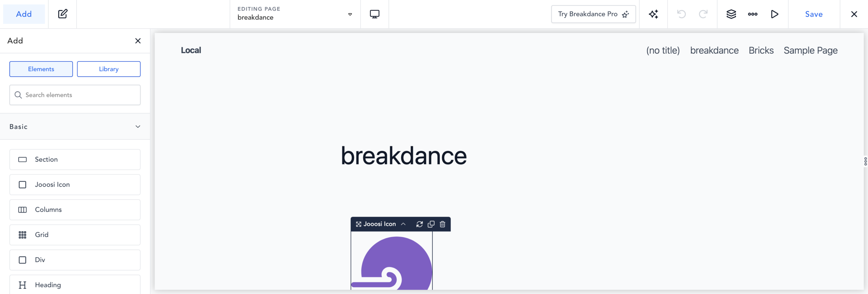Close the Add panel
The width and height of the screenshot is (868, 294).
point(138,41)
